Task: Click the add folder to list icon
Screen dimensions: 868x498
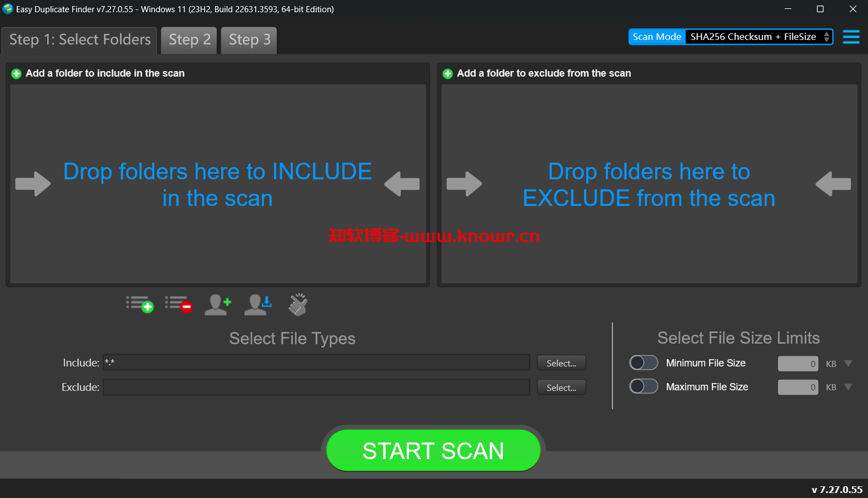Action: pos(139,304)
